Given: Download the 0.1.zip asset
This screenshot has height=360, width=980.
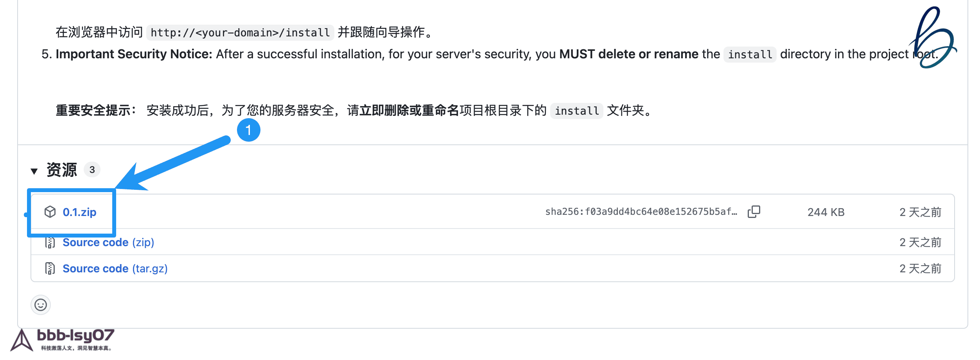Looking at the screenshot, I should 79,212.
